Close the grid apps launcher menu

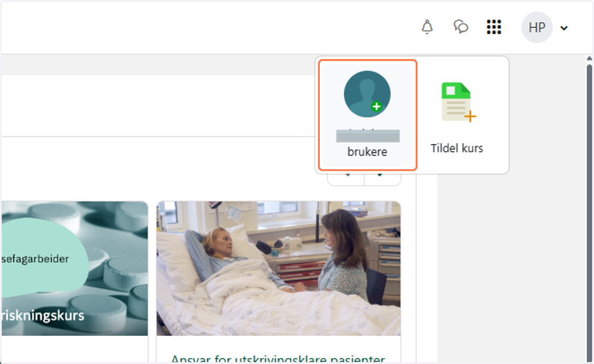[494, 27]
